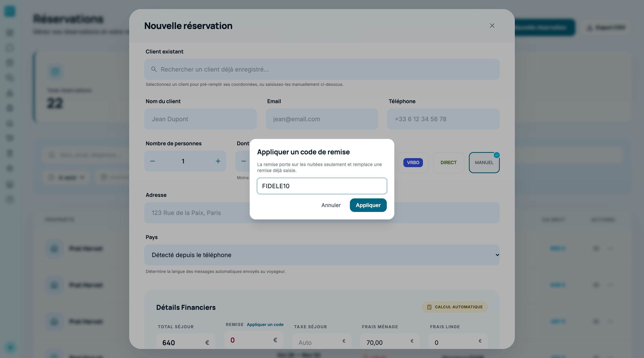Toggle the CALCUL AUTOMATIQUE badge
The image size is (644, 358).
pos(455,307)
